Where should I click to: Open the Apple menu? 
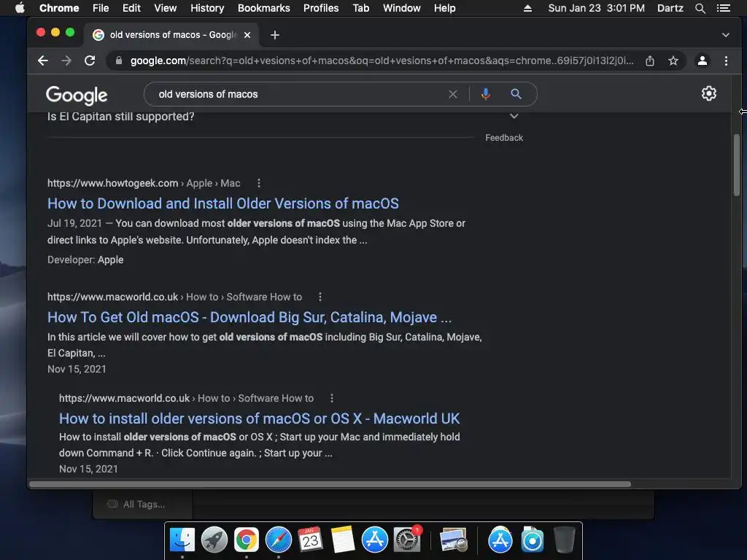point(20,8)
